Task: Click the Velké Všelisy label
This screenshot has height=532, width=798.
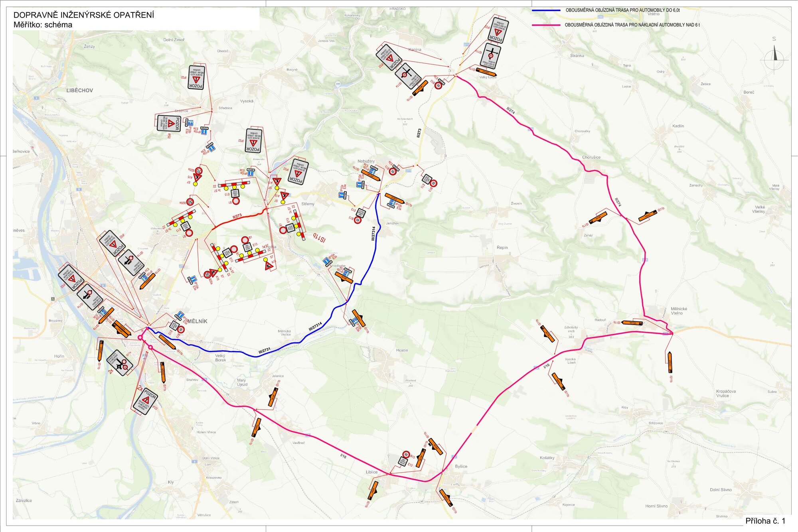Action: [760, 209]
